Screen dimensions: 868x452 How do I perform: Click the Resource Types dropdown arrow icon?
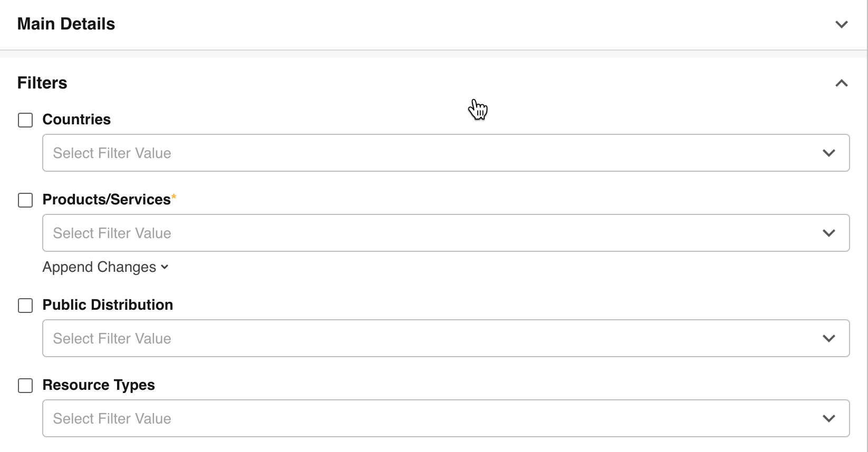(828, 419)
